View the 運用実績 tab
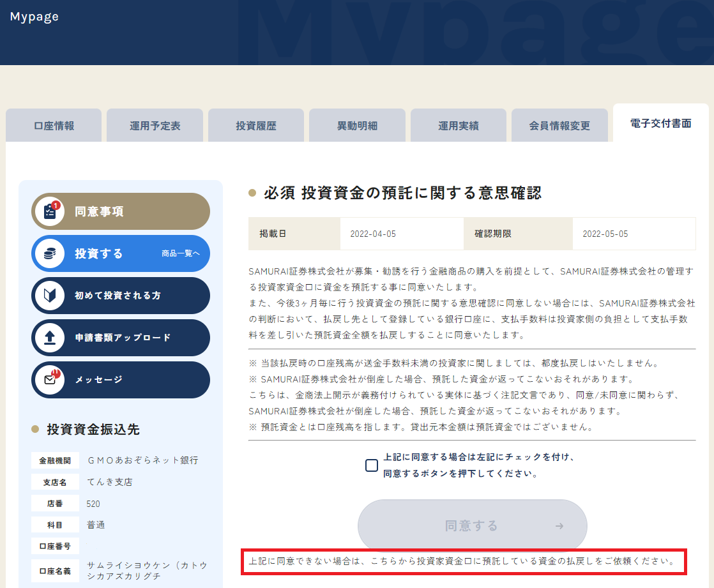Screen dimensions: 714x588 [x=458, y=126]
